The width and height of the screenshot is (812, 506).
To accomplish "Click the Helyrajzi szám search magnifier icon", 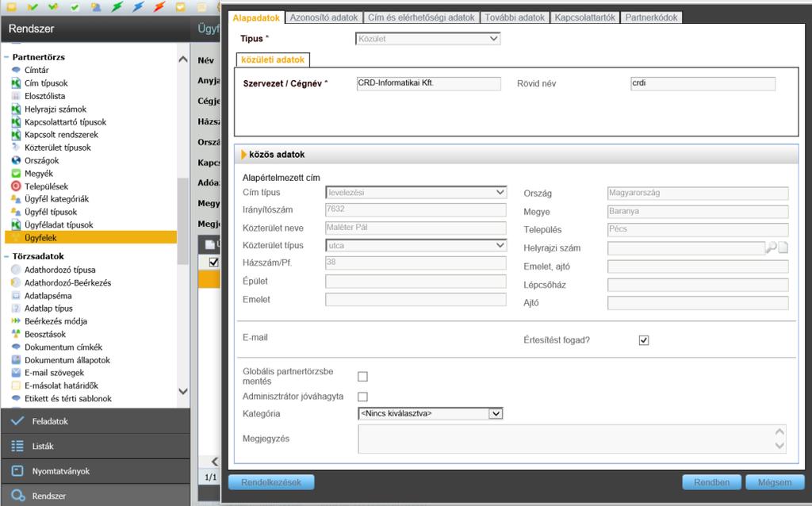I will (x=772, y=247).
